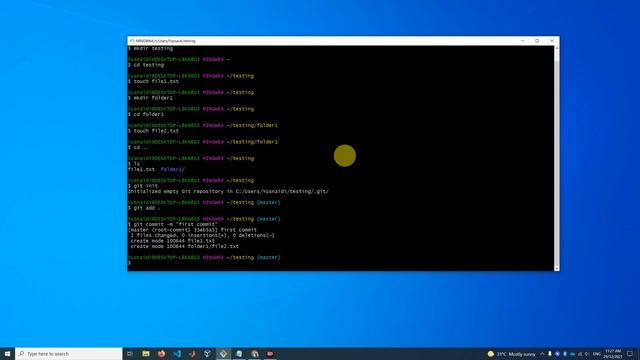Viewport: 640px width, 360px height.
Task: Maximize the Git Bash terminal window
Action: coord(537,41)
